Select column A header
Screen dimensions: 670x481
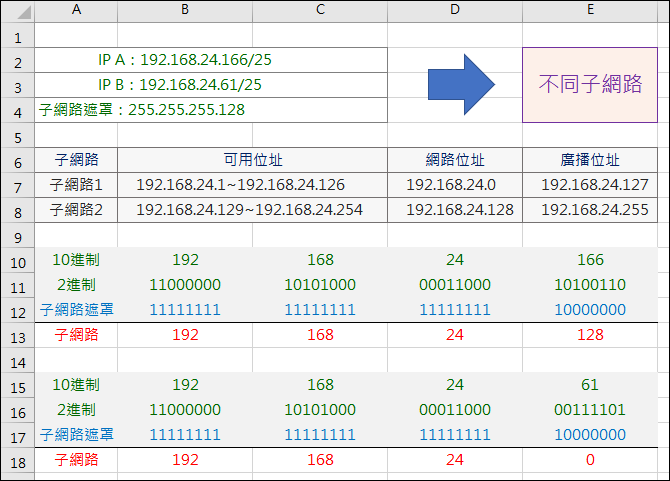[76, 10]
